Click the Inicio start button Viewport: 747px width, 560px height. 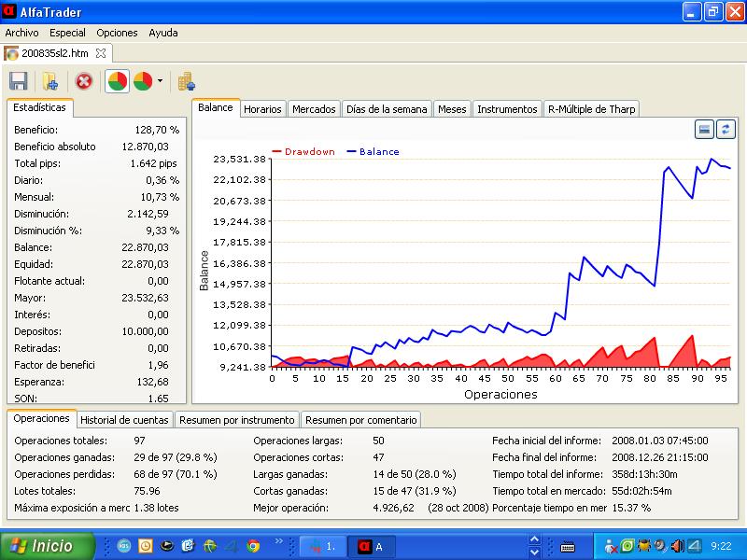[47, 546]
